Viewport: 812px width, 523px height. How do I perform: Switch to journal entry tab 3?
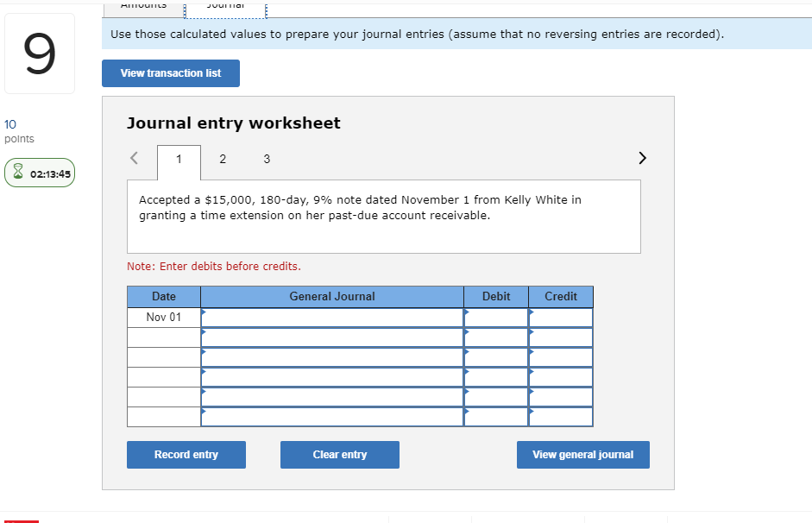267,159
